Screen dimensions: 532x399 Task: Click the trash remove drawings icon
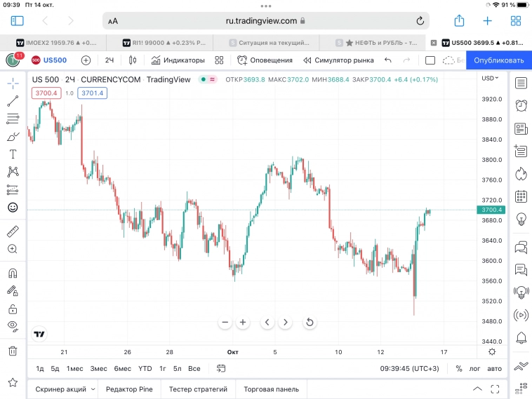coord(13,351)
